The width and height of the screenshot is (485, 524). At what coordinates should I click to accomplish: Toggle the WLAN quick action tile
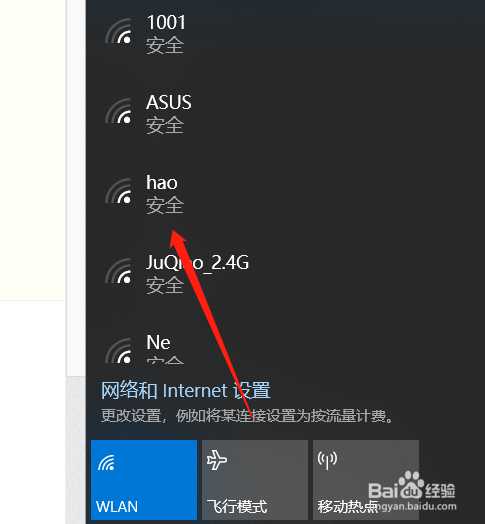tap(144, 480)
